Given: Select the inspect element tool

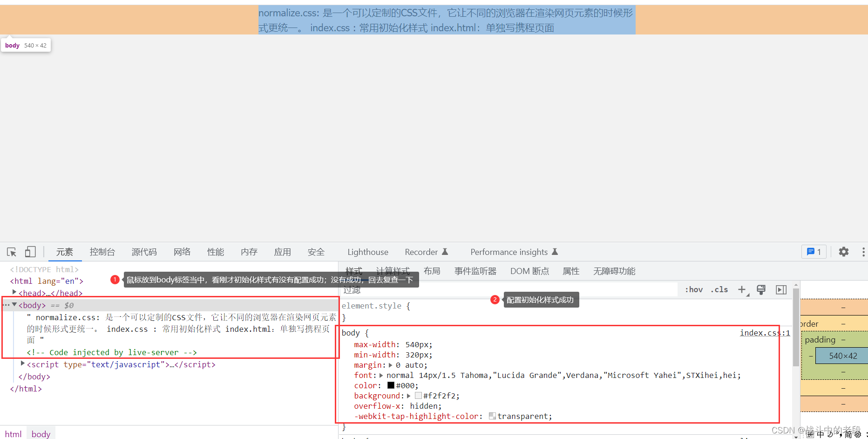Looking at the screenshot, I should pyautogui.click(x=12, y=252).
